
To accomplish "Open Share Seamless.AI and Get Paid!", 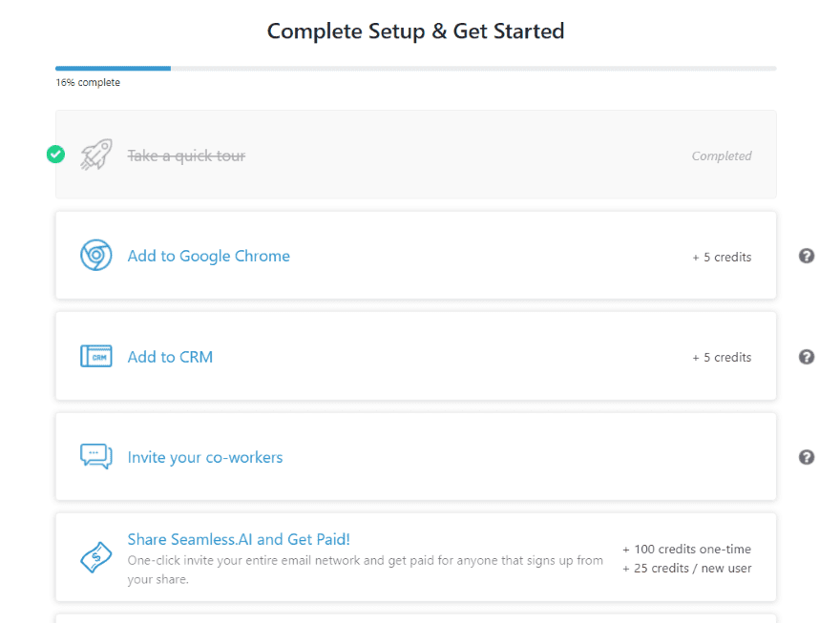I will [239, 539].
